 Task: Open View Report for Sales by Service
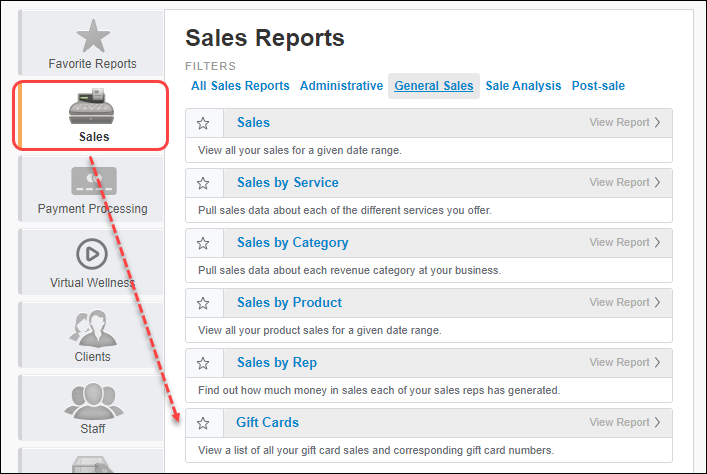point(625,183)
